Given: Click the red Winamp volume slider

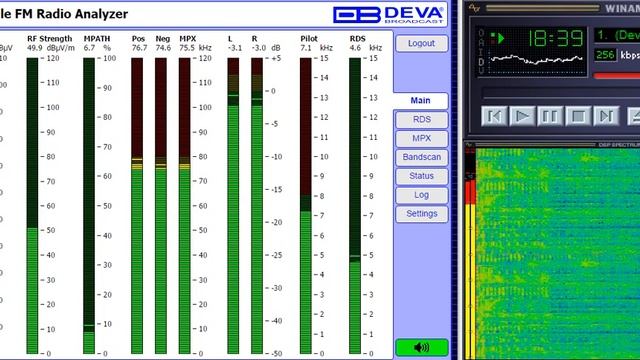Looking at the screenshot, I should pos(616,76).
